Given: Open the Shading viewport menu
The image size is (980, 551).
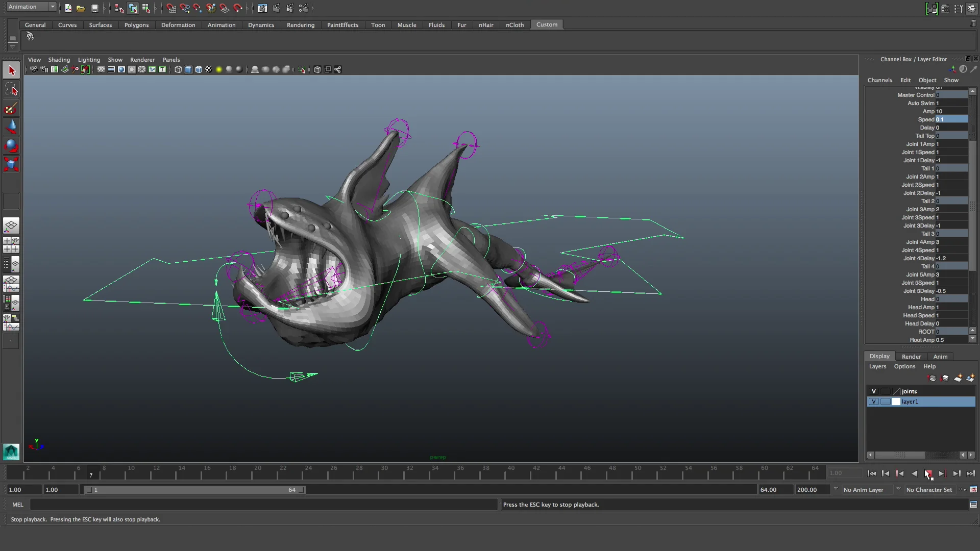Looking at the screenshot, I should click(x=59, y=60).
